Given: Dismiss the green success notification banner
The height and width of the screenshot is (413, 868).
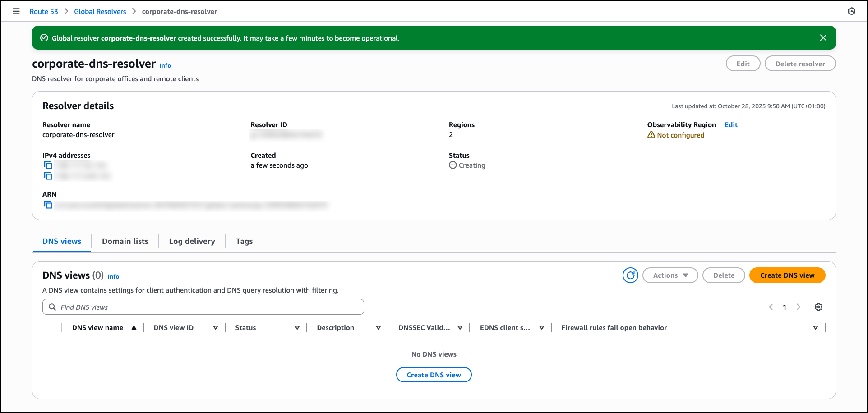Looking at the screenshot, I should 823,38.
